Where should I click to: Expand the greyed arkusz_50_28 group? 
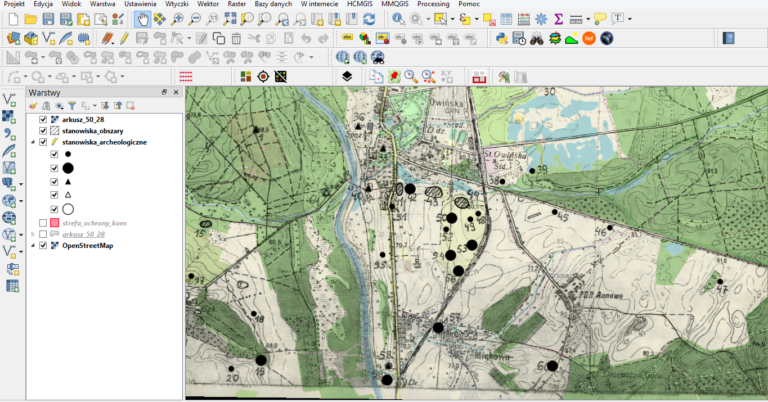[x=33, y=234]
